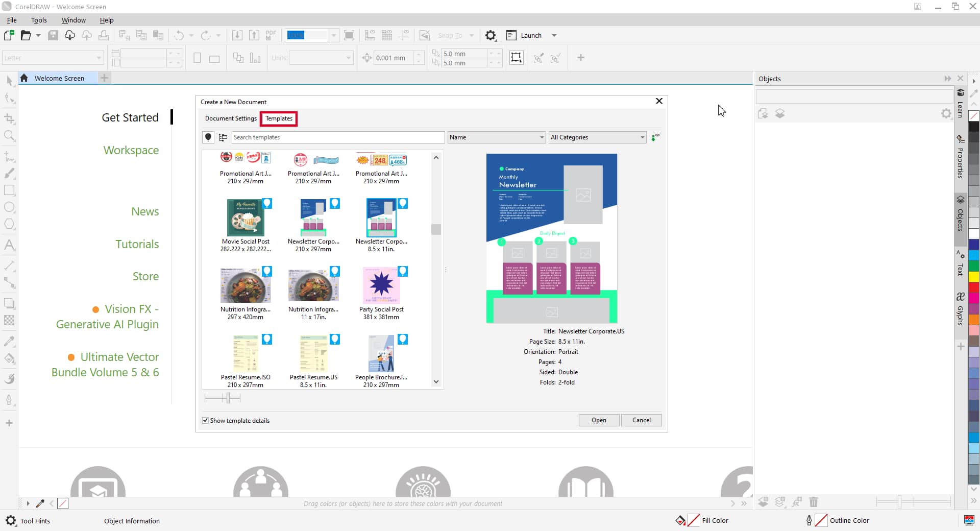
Task: Select the Zoom magnifier tool
Action: pyautogui.click(x=9, y=136)
